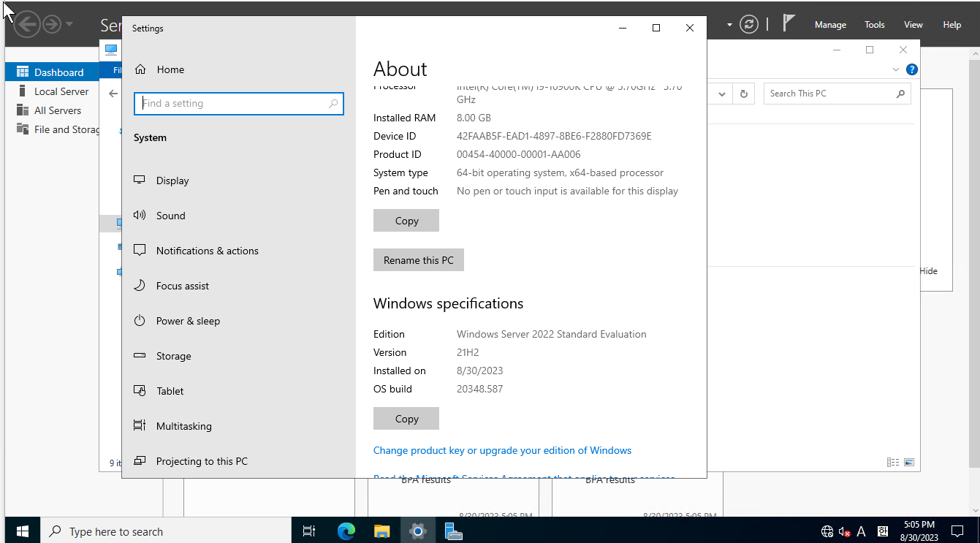The height and width of the screenshot is (543, 980).
Task: Open File Explorer from taskbar
Action: coord(381,531)
